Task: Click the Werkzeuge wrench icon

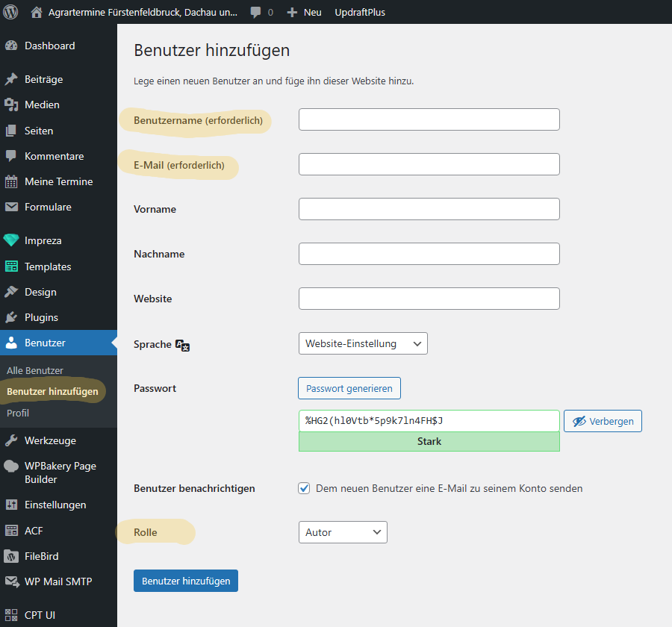Action: click(x=11, y=440)
